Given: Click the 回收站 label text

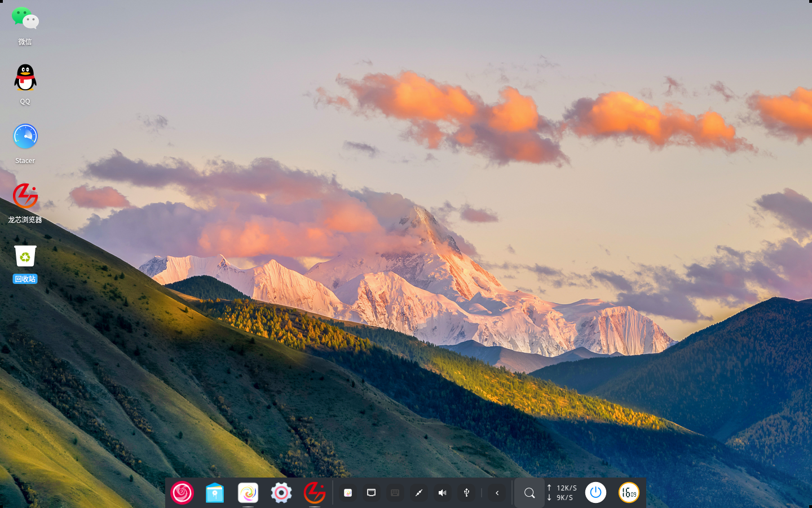Looking at the screenshot, I should (25, 279).
